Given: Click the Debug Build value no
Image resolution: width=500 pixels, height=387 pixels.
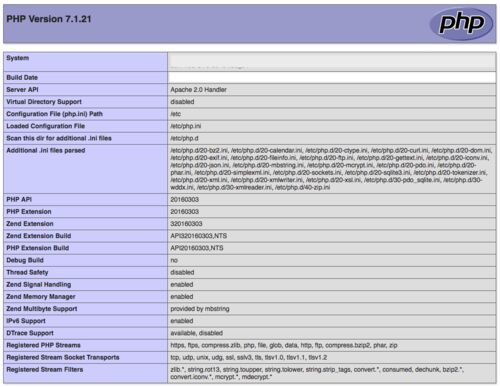Looking at the screenshot, I should [174, 260].
